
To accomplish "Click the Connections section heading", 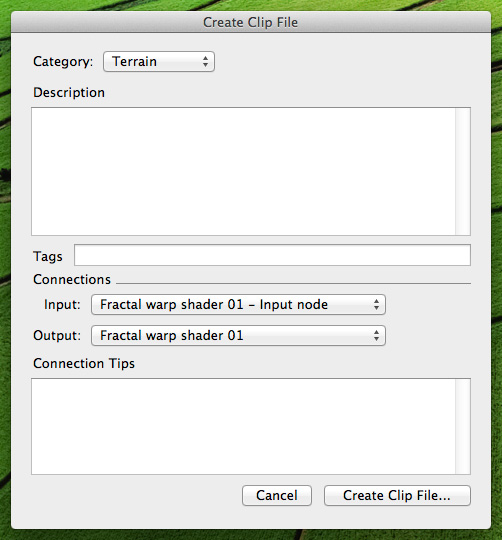I will (x=72, y=279).
